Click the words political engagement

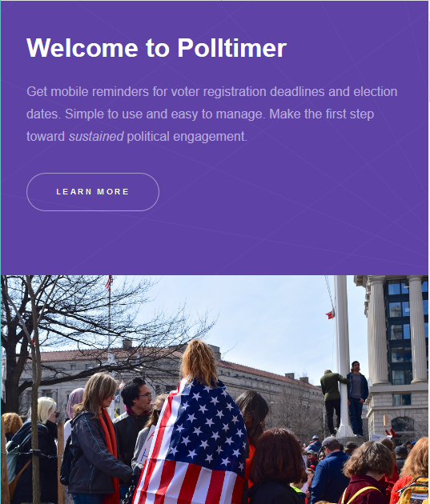(x=187, y=137)
